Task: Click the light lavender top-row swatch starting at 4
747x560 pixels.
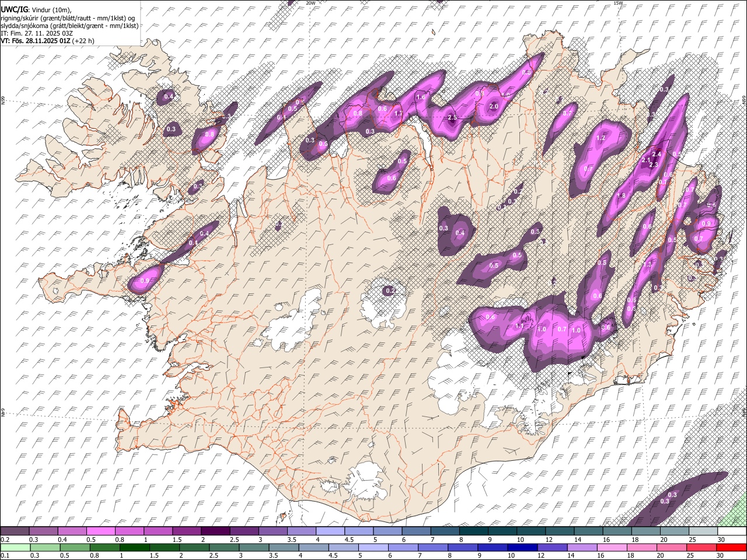Action: pyautogui.click(x=330, y=531)
